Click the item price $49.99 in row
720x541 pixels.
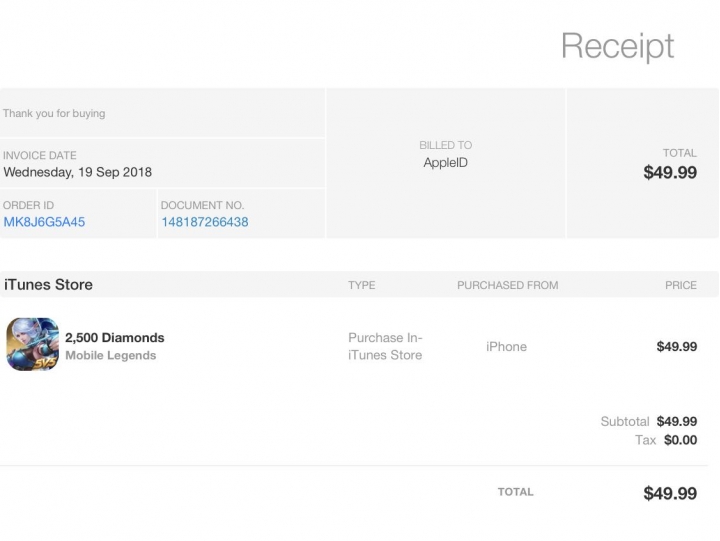[x=677, y=346]
